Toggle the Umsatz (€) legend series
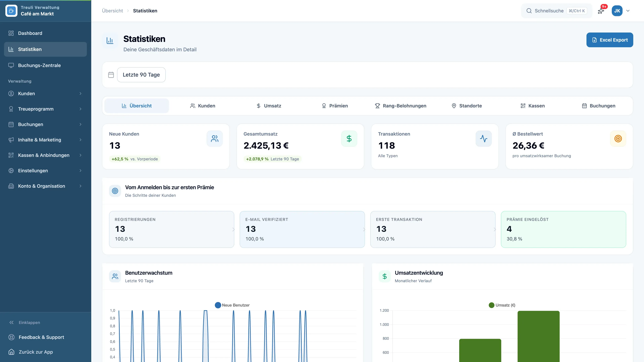Viewport: 644px width, 362px height. (502, 305)
